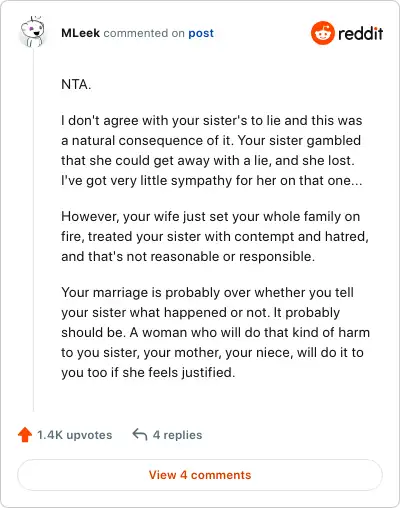Click the line "should be. A woman who"
This screenshot has height=508, width=400.
(215, 332)
